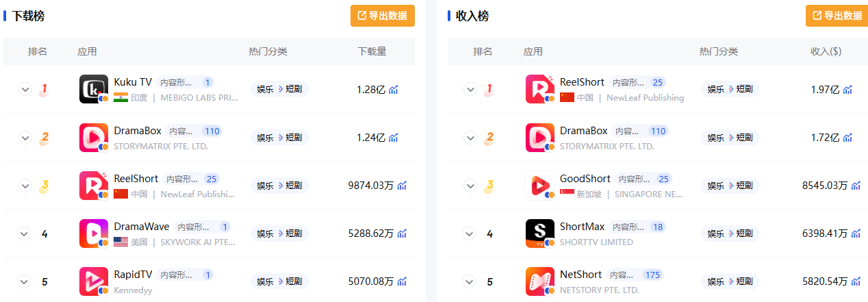View trend chart for 1.72亿 revenue

click(x=847, y=138)
